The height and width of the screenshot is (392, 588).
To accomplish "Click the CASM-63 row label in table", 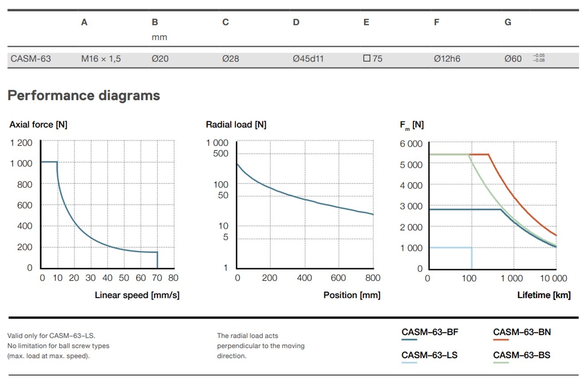I will point(31,58).
